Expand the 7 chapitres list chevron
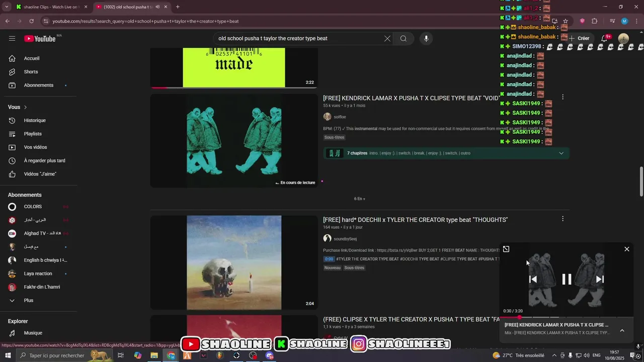Viewport: 644px width, 362px height. (x=561, y=153)
